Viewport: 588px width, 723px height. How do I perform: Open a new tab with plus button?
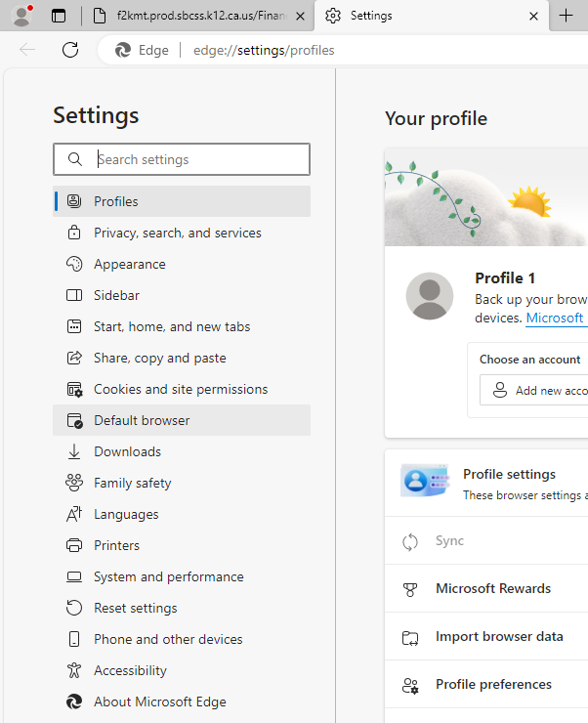[567, 16]
